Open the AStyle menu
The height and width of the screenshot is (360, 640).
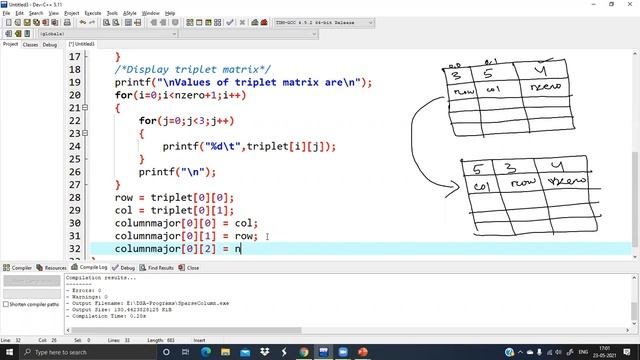130,13
